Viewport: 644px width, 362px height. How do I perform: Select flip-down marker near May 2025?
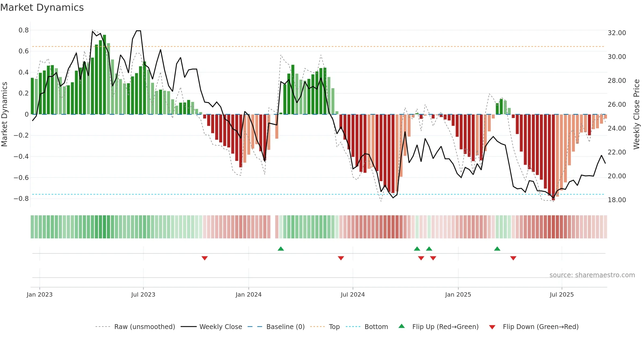[x=513, y=258]
